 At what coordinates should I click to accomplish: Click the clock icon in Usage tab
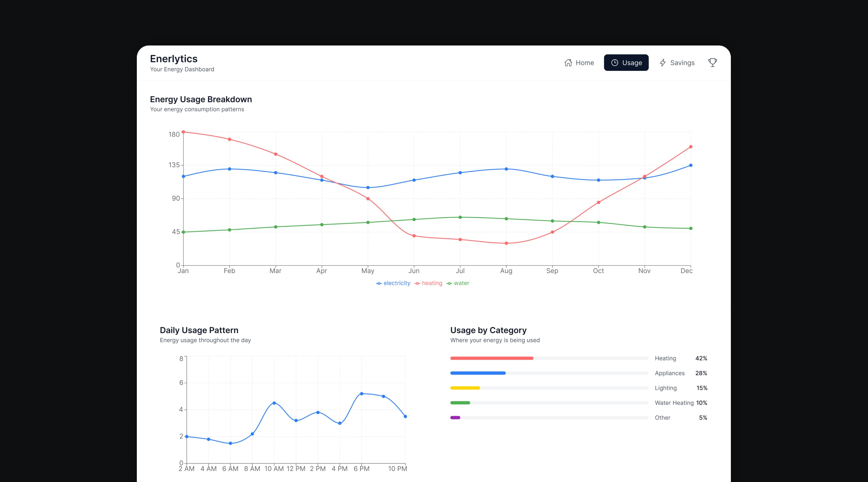pos(615,63)
